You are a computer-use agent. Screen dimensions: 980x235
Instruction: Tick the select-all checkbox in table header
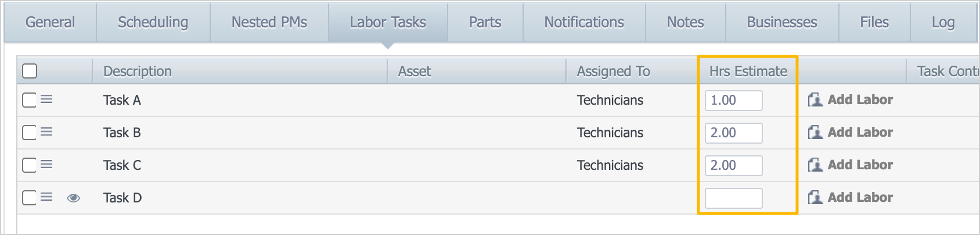30,71
